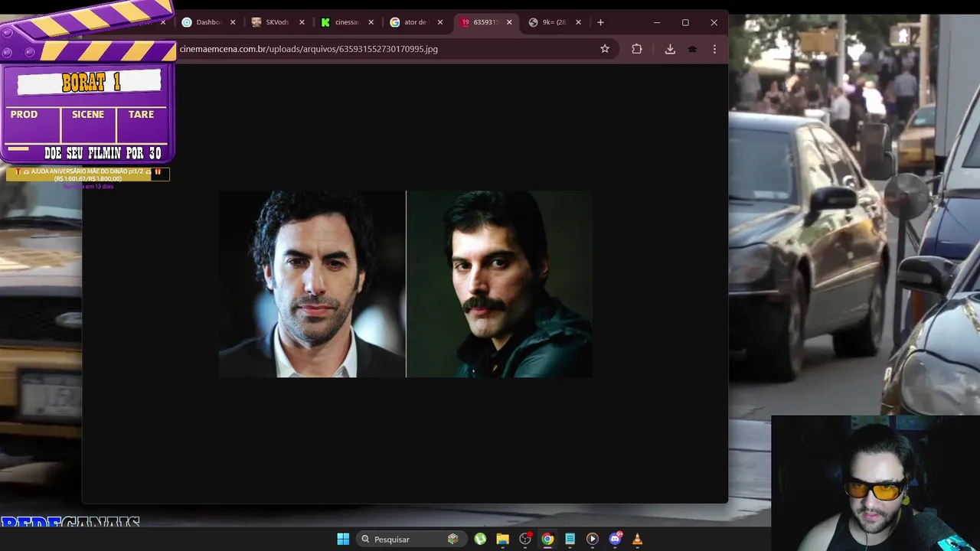980x551 pixels.
Task: Open the Windows Start menu
Action: (343, 539)
